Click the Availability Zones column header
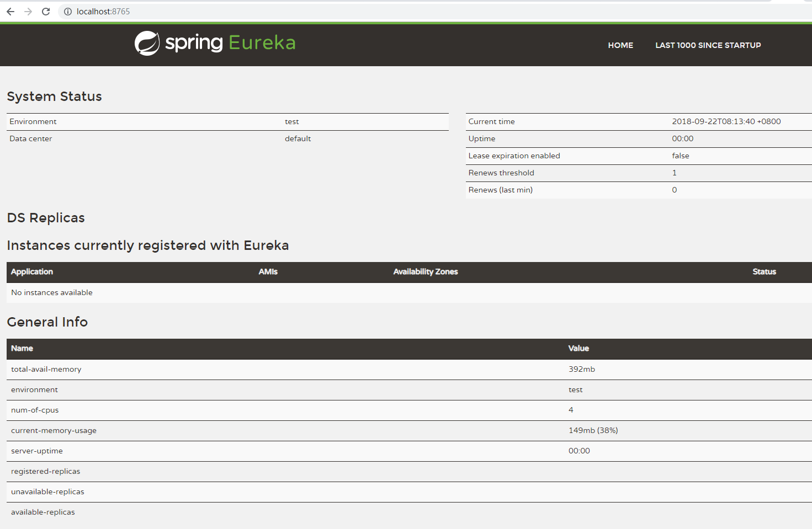 pos(426,272)
